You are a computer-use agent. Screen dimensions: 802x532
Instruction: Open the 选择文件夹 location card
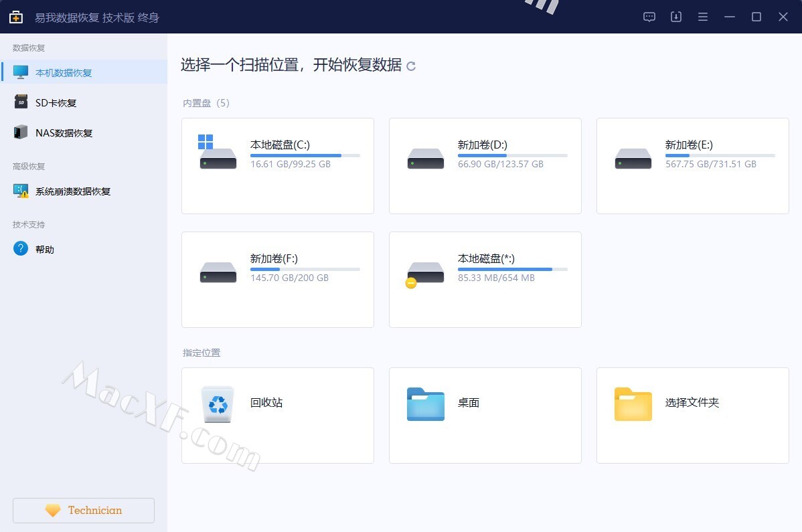pos(692,416)
